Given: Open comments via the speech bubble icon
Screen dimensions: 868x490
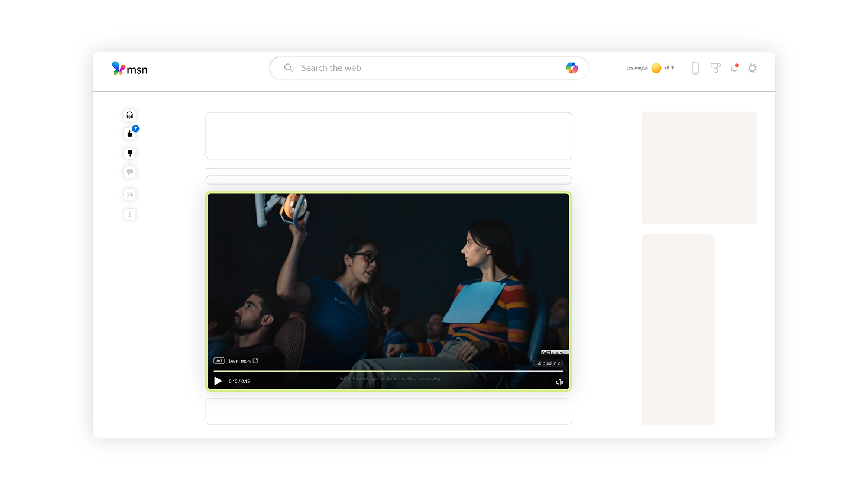Looking at the screenshot, I should click(x=129, y=172).
